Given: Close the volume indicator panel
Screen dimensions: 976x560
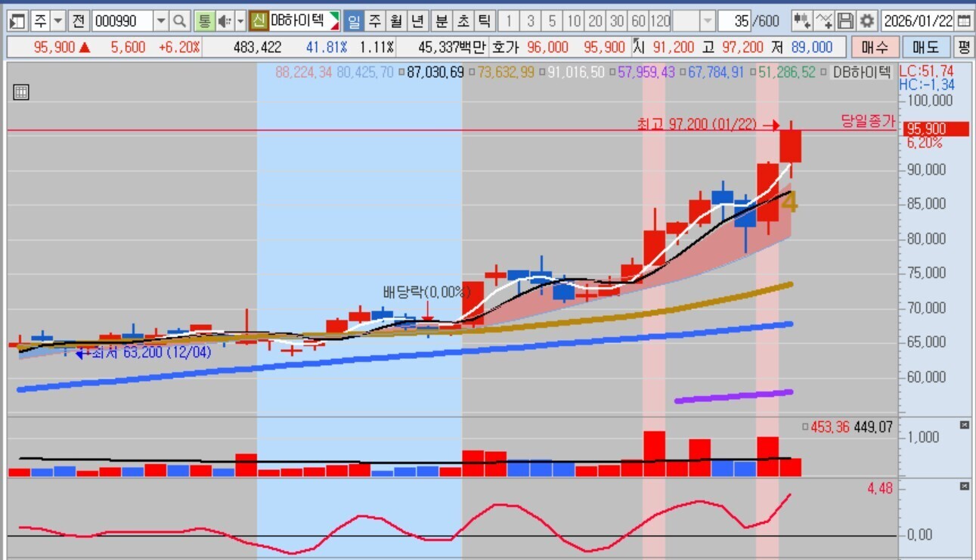Looking at the screenshot, I should [x=964, y=425].
